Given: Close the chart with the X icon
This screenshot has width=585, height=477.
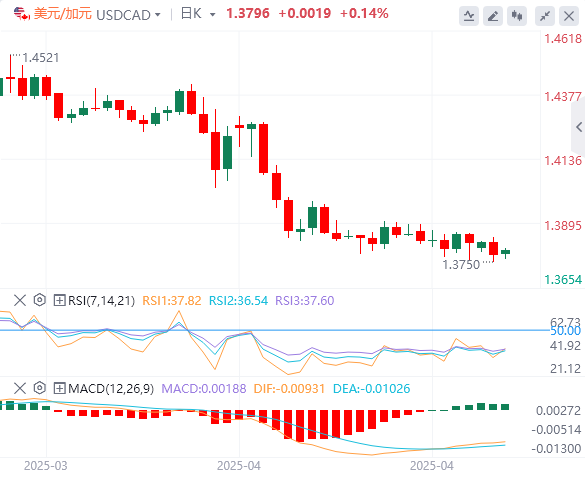Looking at the screenshot, I should [569, 16].
